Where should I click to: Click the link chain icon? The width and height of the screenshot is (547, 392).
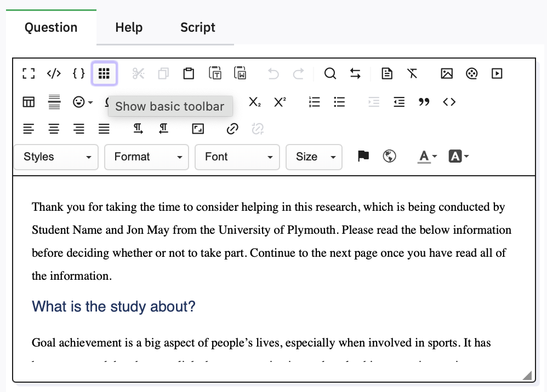[232, 129]
